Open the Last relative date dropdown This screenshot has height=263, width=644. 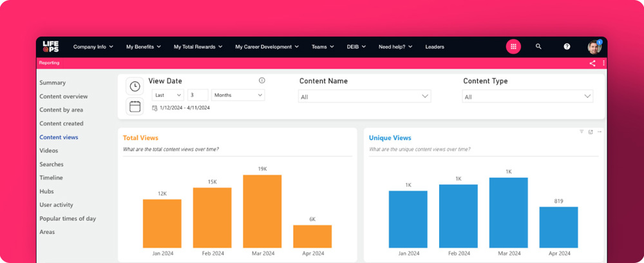167,95
